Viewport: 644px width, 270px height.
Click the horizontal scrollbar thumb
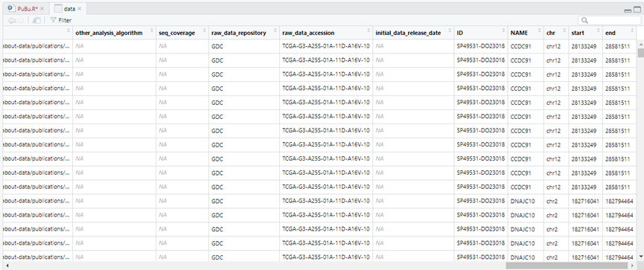[x=567, y=266]
